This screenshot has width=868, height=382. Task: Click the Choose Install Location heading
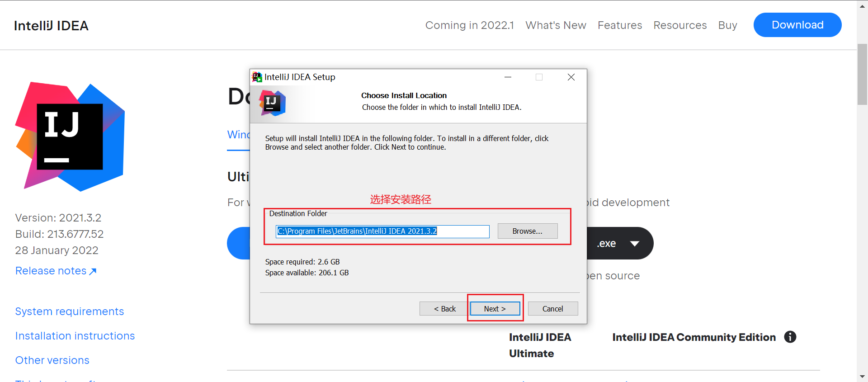point(404,95)
